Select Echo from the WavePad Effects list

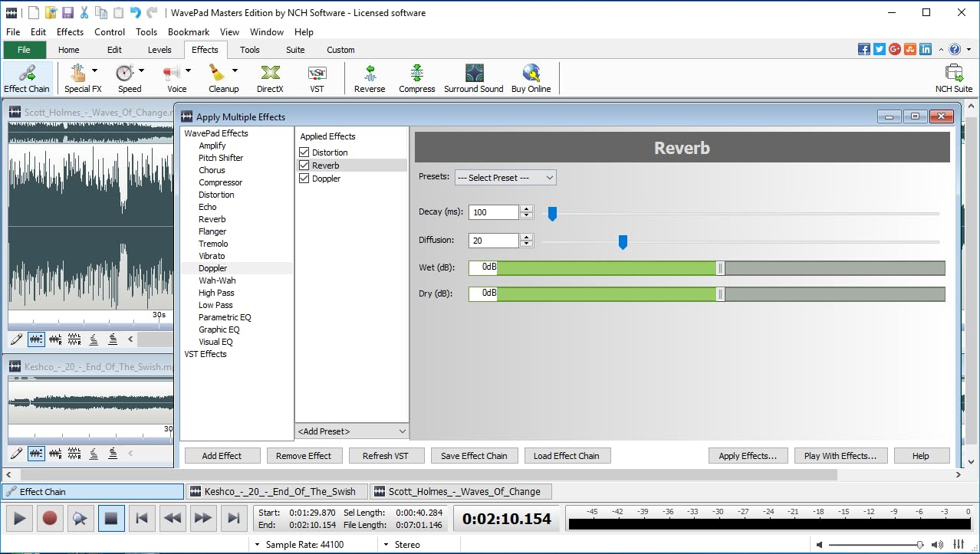pyautogui.click(x=207, y=206)
